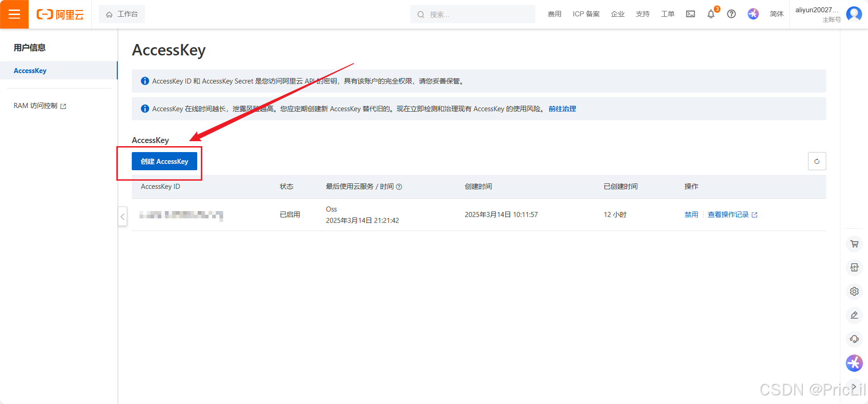Open the 工作台 workbench home
This screenshot has width=868, height=404.
[x=122, y=14]
